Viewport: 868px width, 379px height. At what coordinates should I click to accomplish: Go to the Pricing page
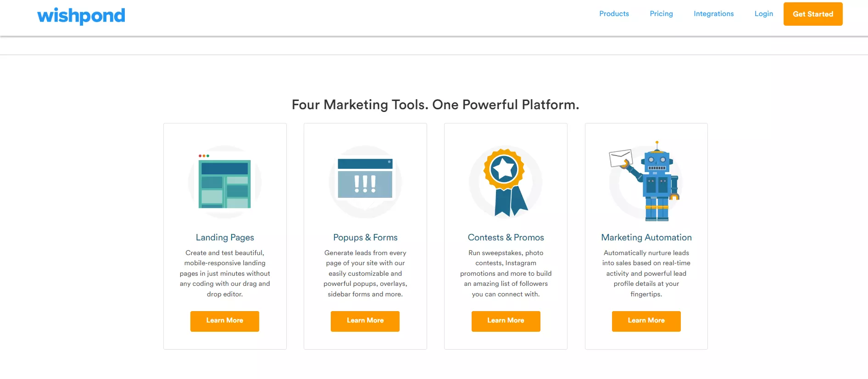(661, 14)
